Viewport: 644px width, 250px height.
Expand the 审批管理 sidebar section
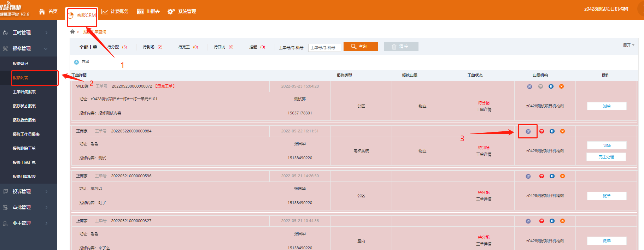28,207
